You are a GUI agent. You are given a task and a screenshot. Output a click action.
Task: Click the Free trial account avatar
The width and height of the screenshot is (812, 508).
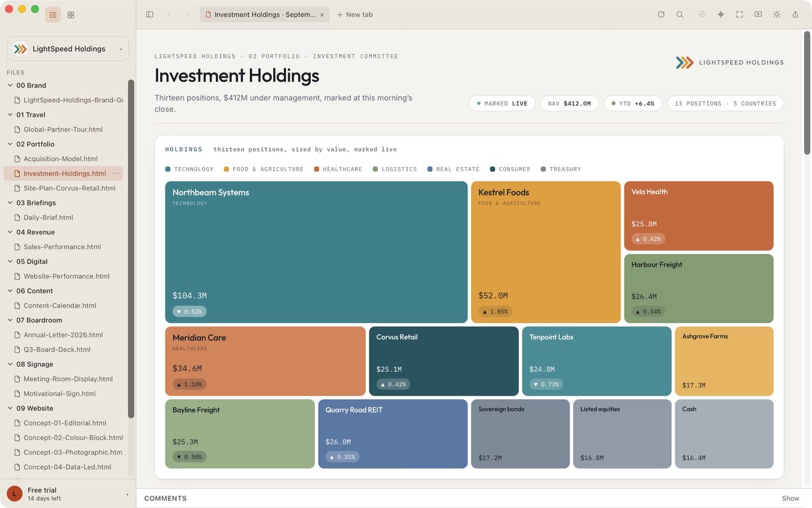[15, 494]
